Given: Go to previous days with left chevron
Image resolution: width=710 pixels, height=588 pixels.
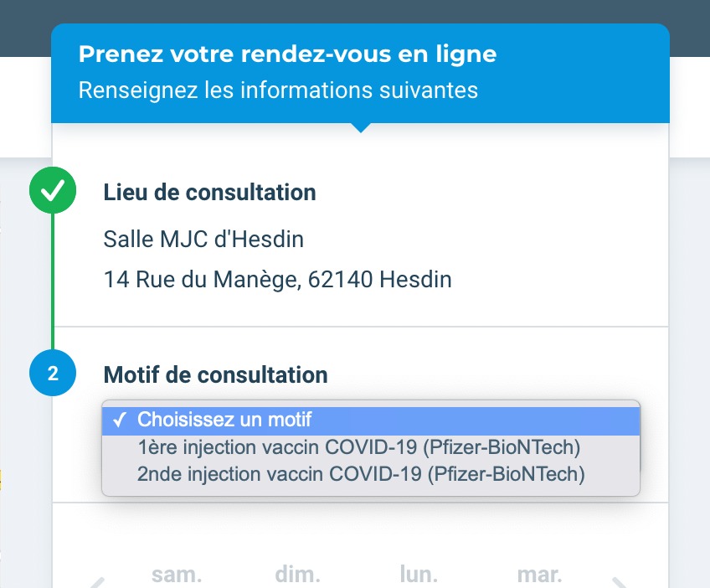Looking at the screenshot, I should (x=97, y=582).
